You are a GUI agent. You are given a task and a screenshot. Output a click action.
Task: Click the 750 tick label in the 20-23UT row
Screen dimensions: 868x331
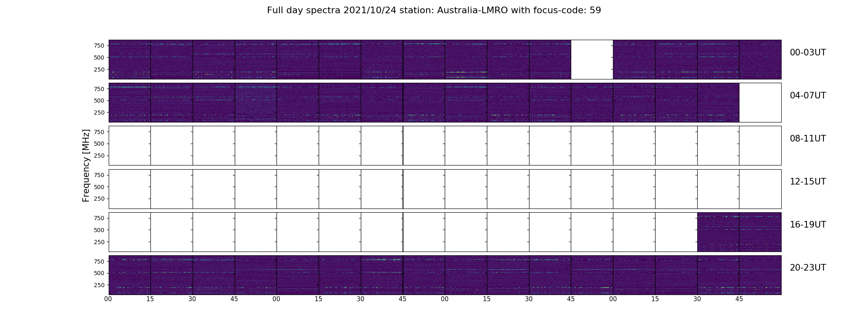[x=99, y=261]
